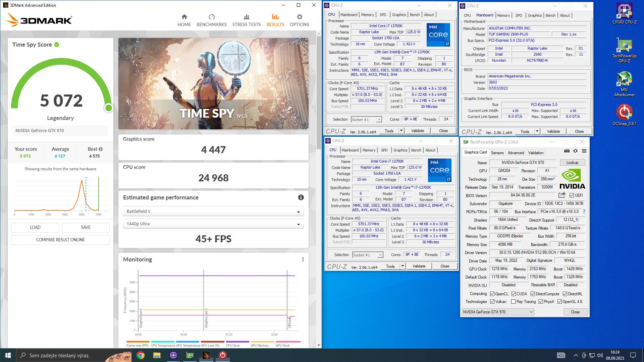
Task: Click Validate in the upper-left CPU-Z window
Action: pyautogui.click(x=418, y=131)
